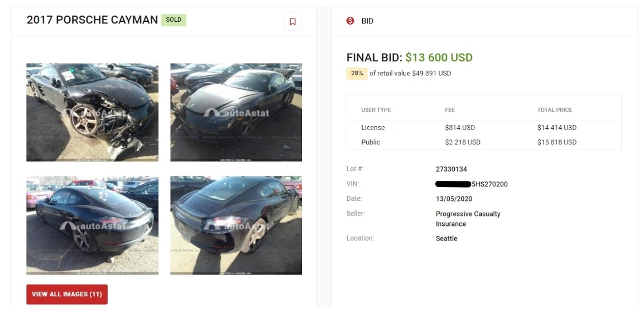
Task: Click the BID section header label
Action: [x=367, y=21]
